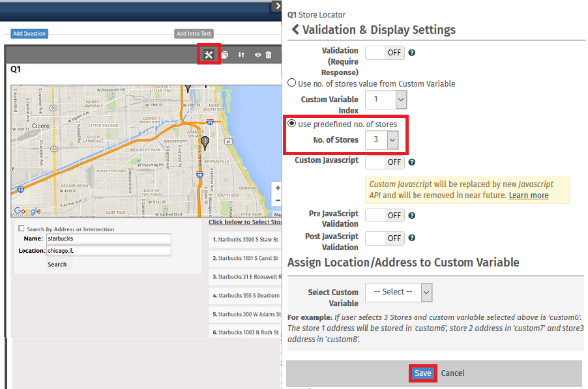This screenshot has width=588, height=389.
Task: Click the Name input field
Action: (x=109, y=238)
